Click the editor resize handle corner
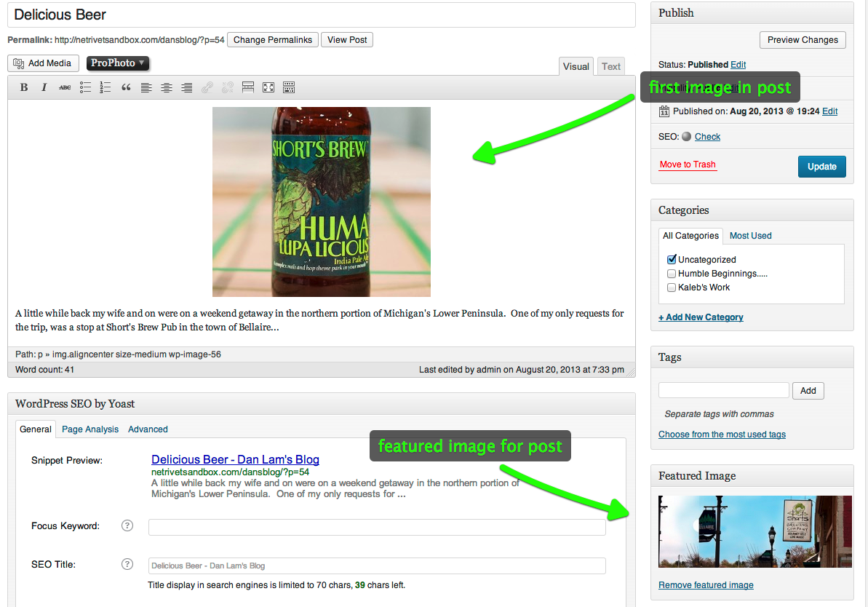 [631, 373]
